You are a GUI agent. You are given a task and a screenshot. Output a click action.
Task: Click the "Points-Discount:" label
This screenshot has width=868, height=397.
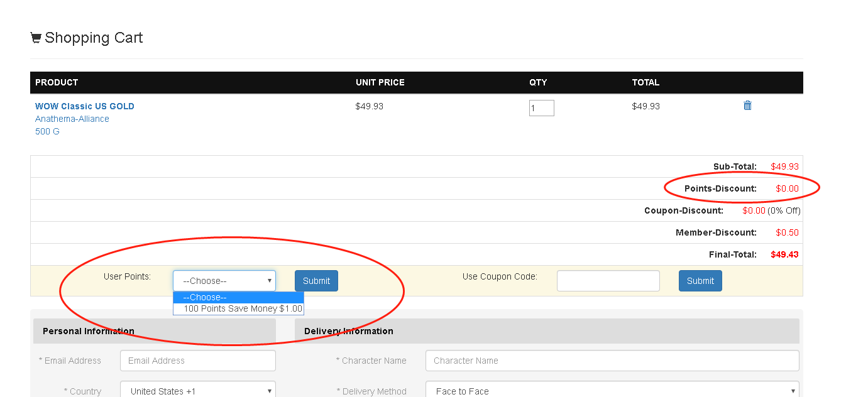click(x=720, y=188)
